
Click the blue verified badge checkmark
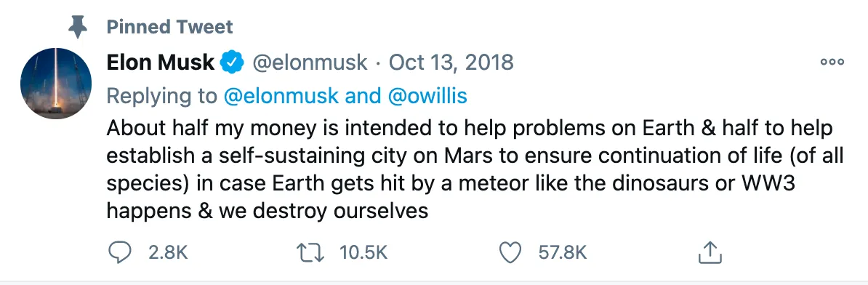(x=232, y=63)
